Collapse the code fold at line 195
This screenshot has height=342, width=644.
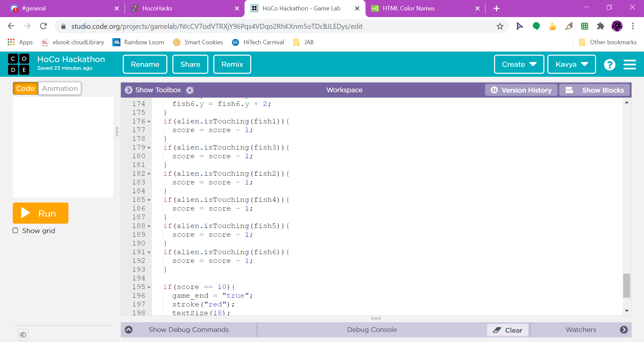[x=149, y=287]
